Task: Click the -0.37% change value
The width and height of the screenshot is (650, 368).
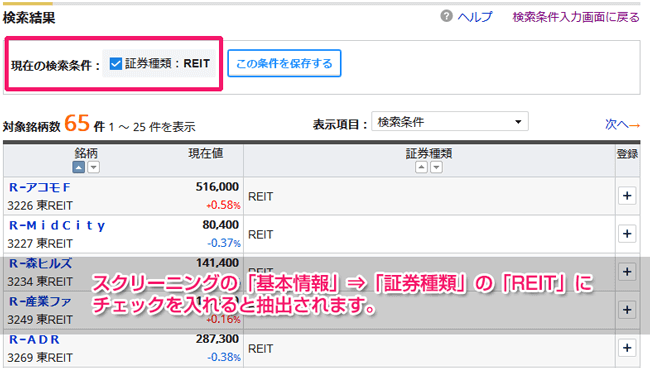Action: [x=224, y=243]
